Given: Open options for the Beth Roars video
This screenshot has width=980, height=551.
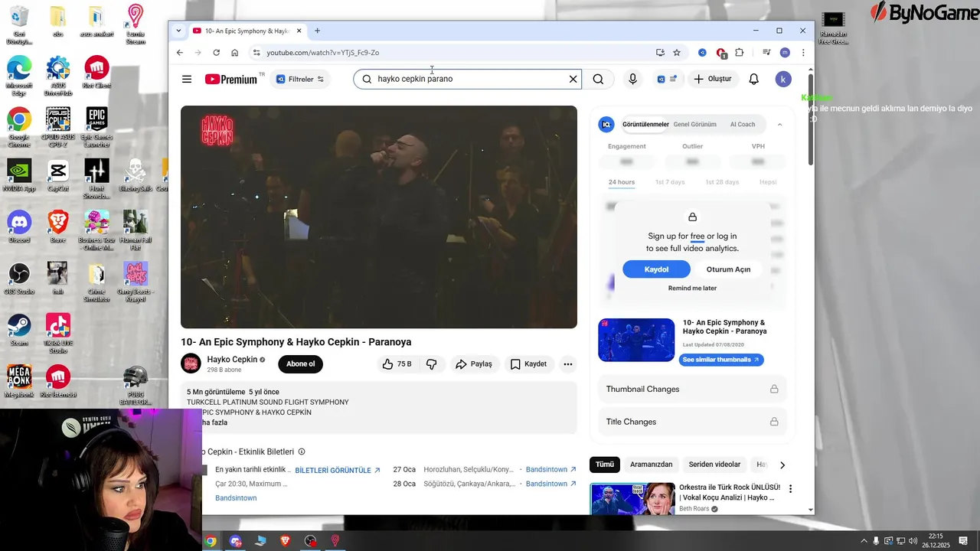Looking at the screenshot, I should (x=791, y=489).
